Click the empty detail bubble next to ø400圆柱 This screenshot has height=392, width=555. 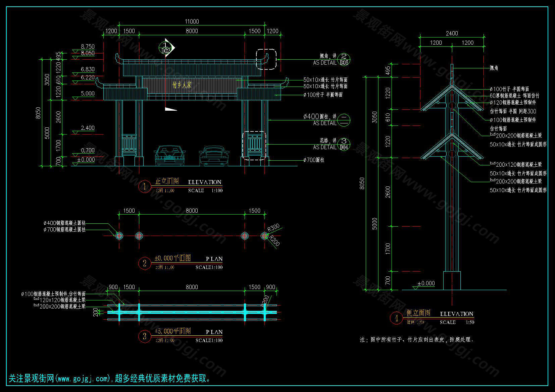point(344,120)
